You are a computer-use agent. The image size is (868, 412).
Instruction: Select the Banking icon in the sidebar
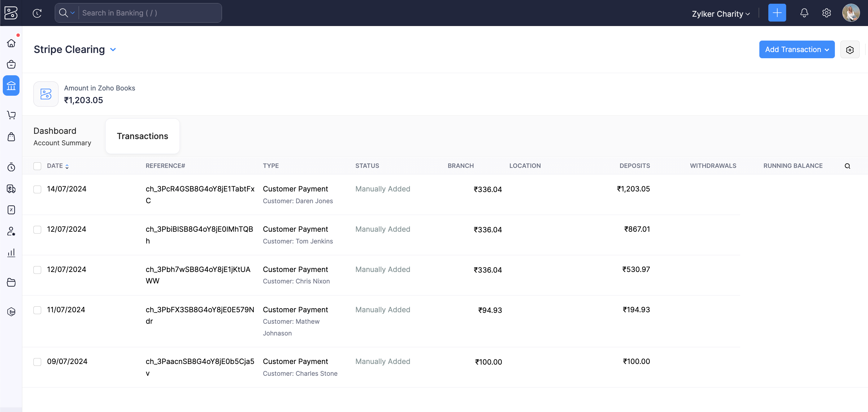point(11,85)
